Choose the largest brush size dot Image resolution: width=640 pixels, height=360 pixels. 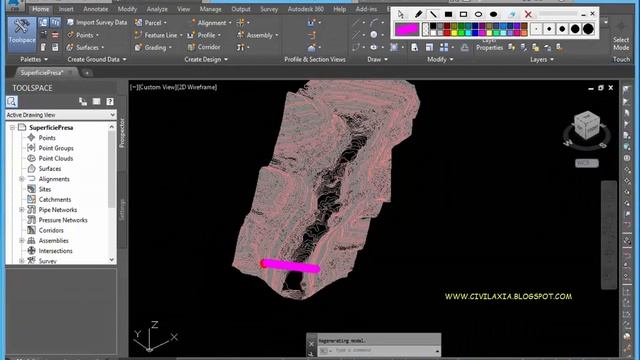pos(588,29)
